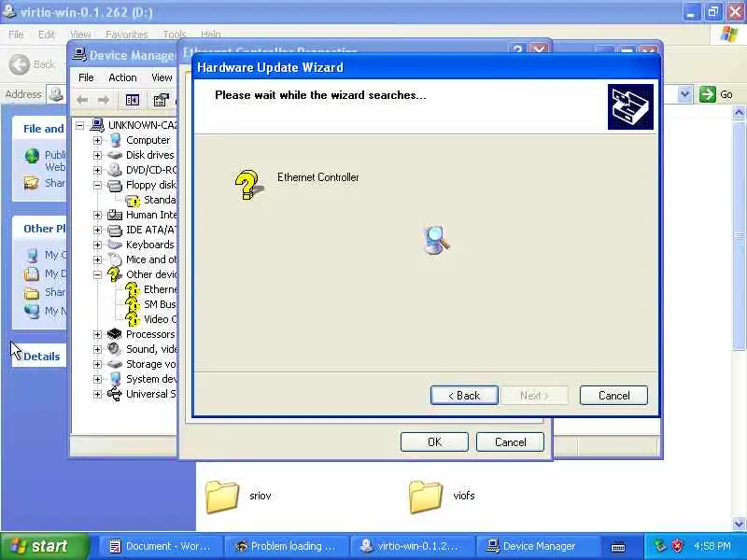Viewport: 747px width, 560px height.
Task: Click Device Manager forward arrow toolbar icon
Action: click(x=104, y=100)
